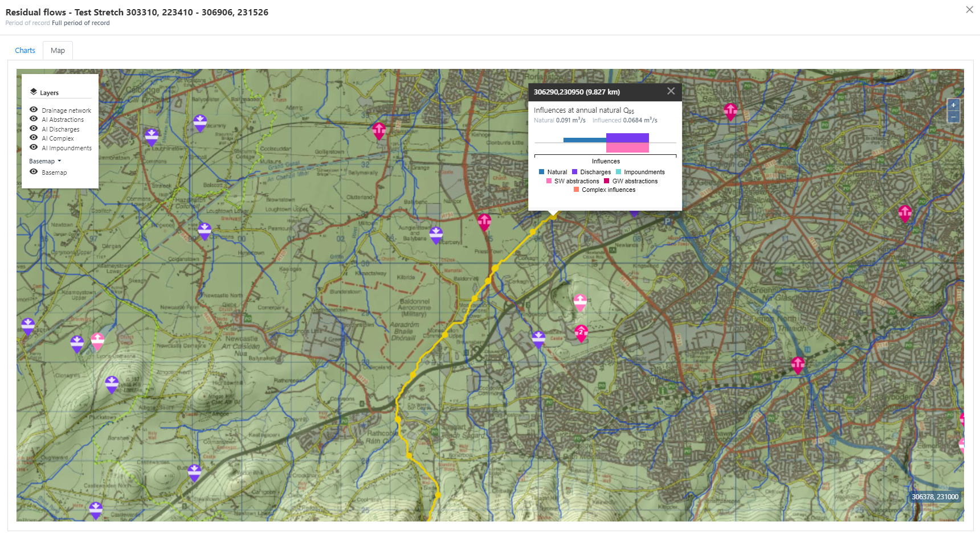Select the Map tab

[x=58, y=51]
